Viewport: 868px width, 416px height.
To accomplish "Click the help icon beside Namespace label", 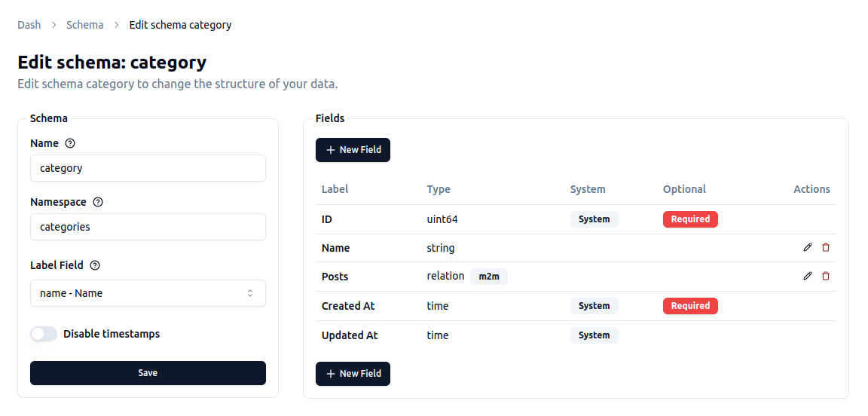I will [98, 202].
